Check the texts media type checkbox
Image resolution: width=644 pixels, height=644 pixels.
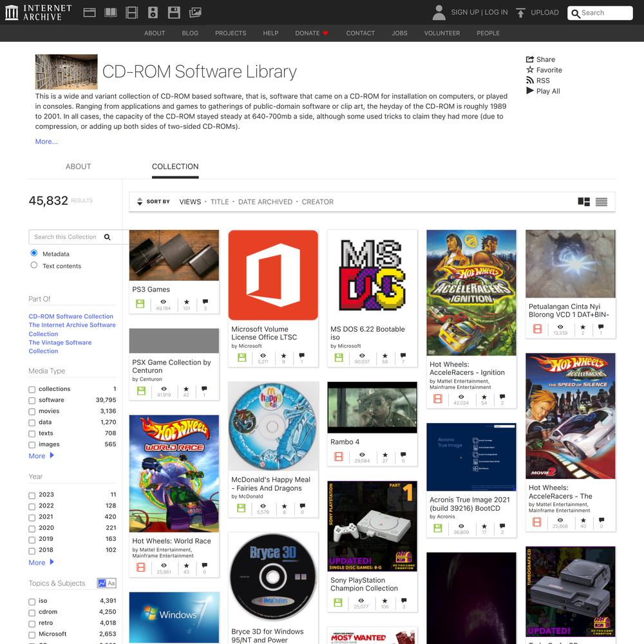[x=32, y=433]
